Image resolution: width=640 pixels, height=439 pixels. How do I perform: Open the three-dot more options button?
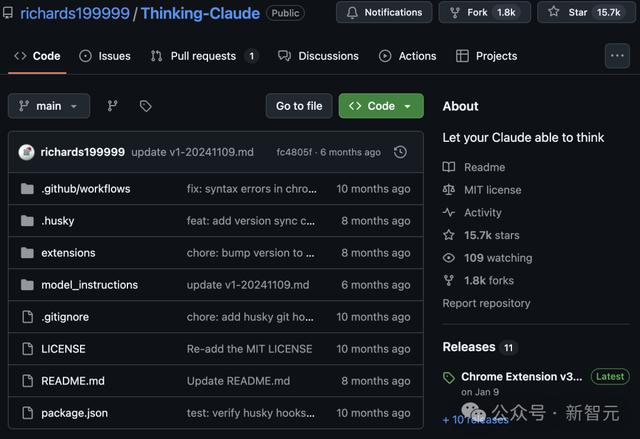[617, 55]
